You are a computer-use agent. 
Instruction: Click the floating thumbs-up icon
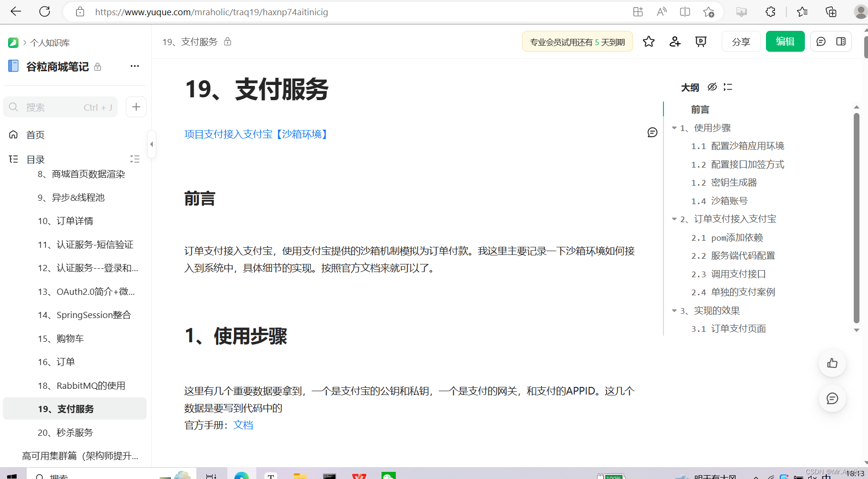pos(832,363)
